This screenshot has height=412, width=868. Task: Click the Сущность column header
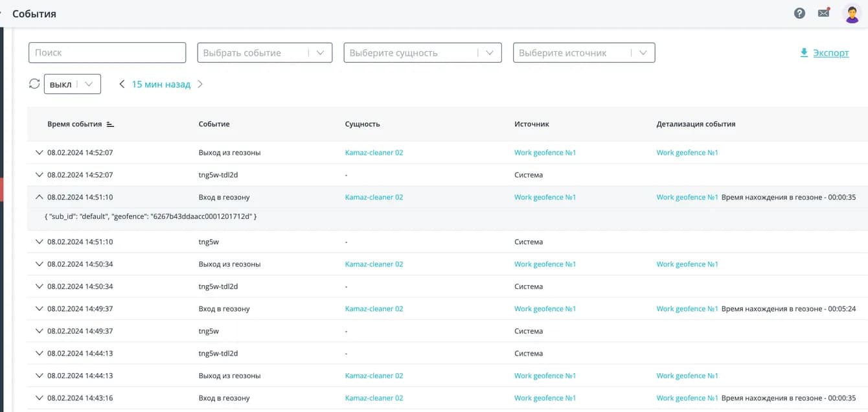pos(362,124)
